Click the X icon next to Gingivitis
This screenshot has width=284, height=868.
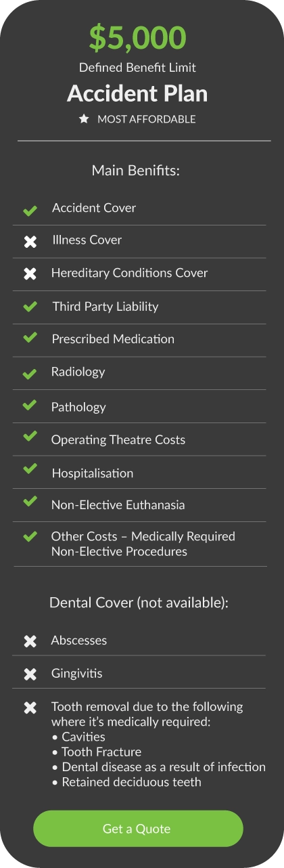pyautogui.click(x=30, y=674)
